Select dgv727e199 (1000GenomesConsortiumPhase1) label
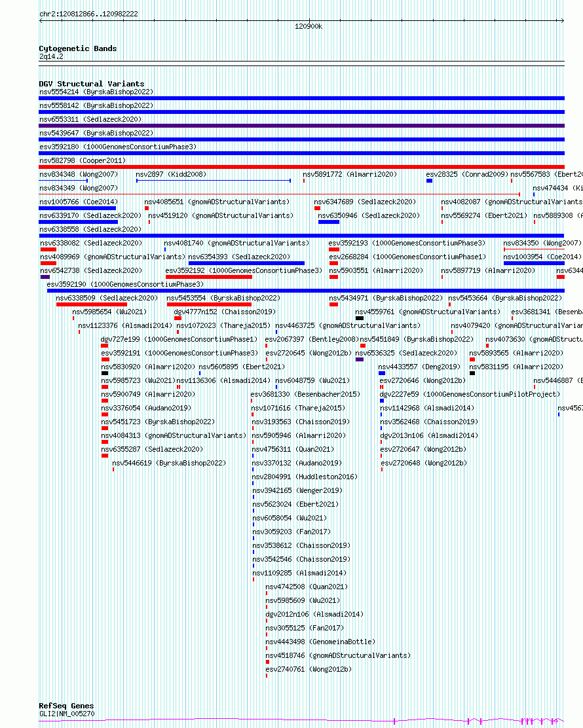This screenshot has height=728, width=583. [x=179, y=339]
